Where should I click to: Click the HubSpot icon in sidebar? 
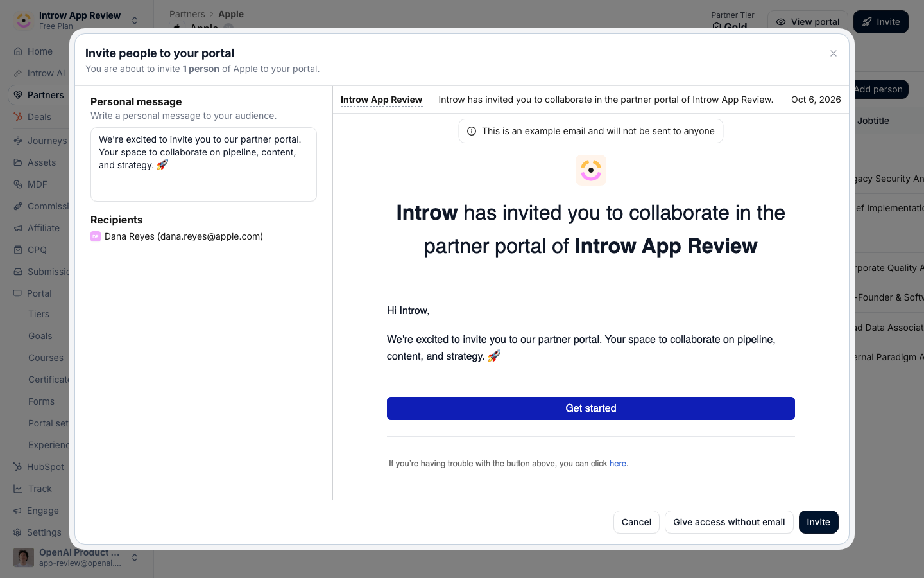pos(17,467)
